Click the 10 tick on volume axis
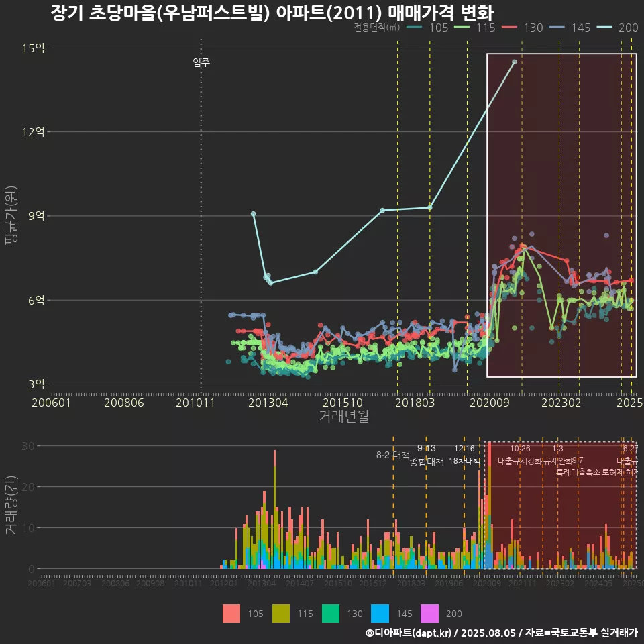644x644 pixels. point(28,528)
